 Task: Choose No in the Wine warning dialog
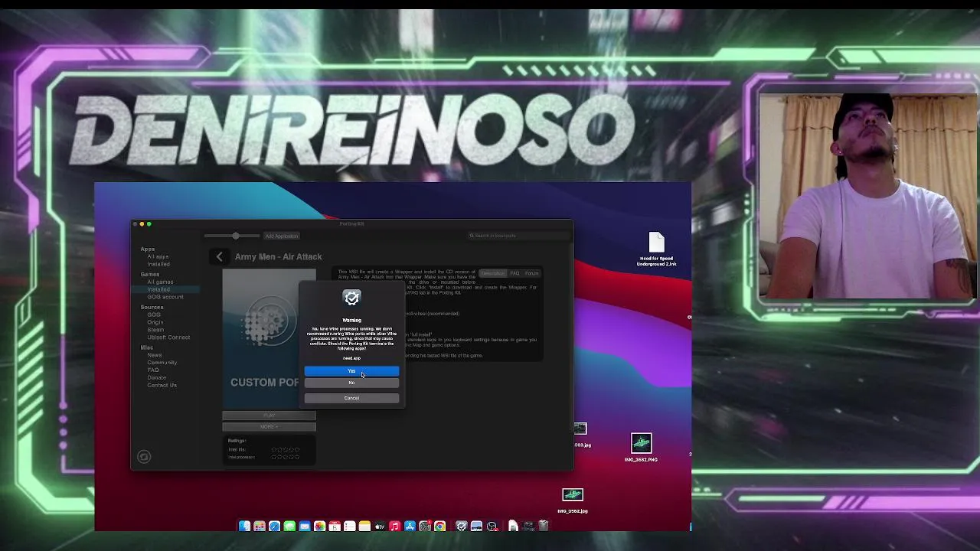[x=351, y=383]
